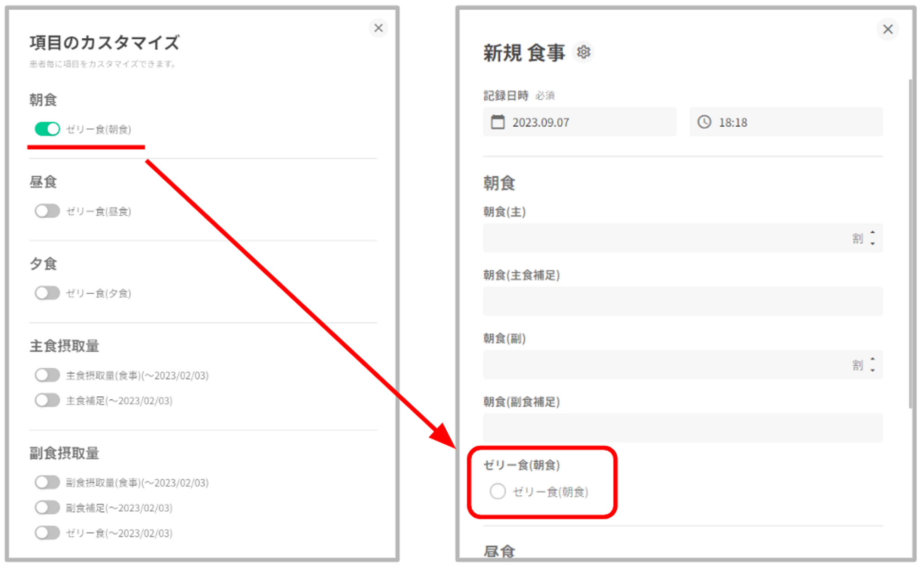Close the 新規 食事 dialog
The height and width of the screenshot is (568, 924).
(888, 30)
